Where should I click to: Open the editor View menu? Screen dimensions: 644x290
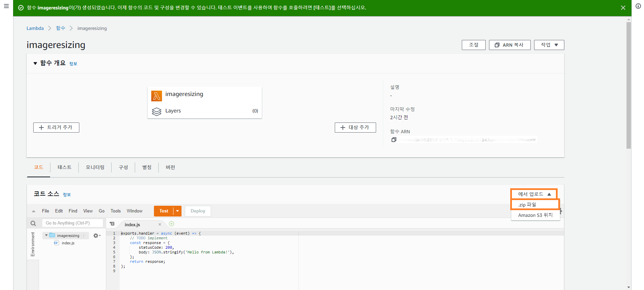(x=88, y=211)
